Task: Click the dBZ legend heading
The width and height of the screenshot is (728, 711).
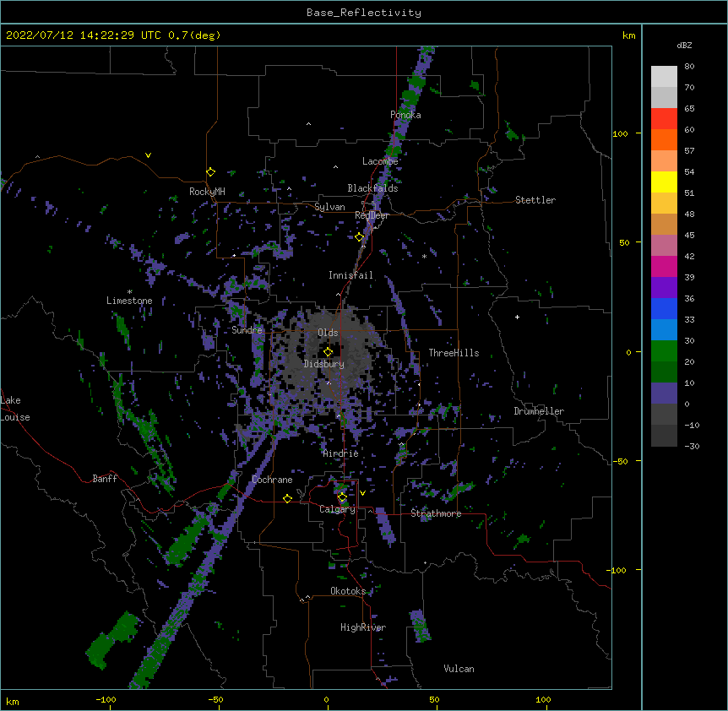Action: pyautogui.click(x=684, y=46)
